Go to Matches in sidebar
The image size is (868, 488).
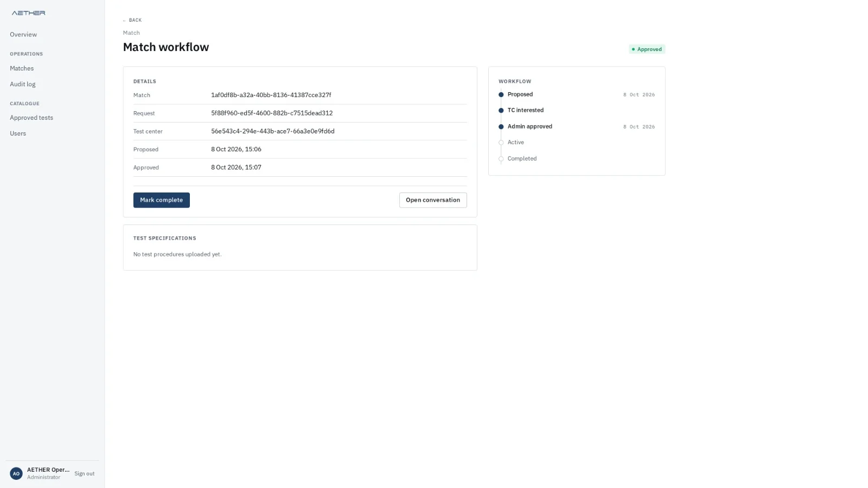[22, 68]
